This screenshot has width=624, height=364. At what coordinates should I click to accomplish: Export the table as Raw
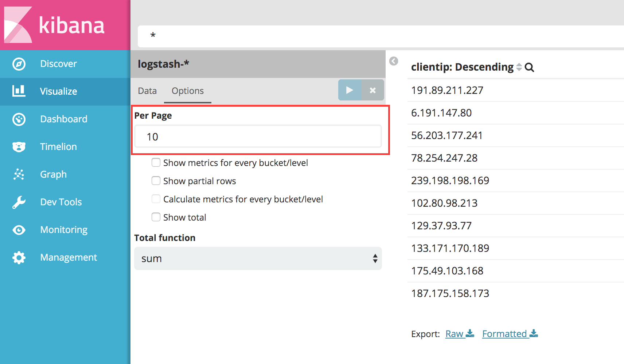click(x=460, y=334)
